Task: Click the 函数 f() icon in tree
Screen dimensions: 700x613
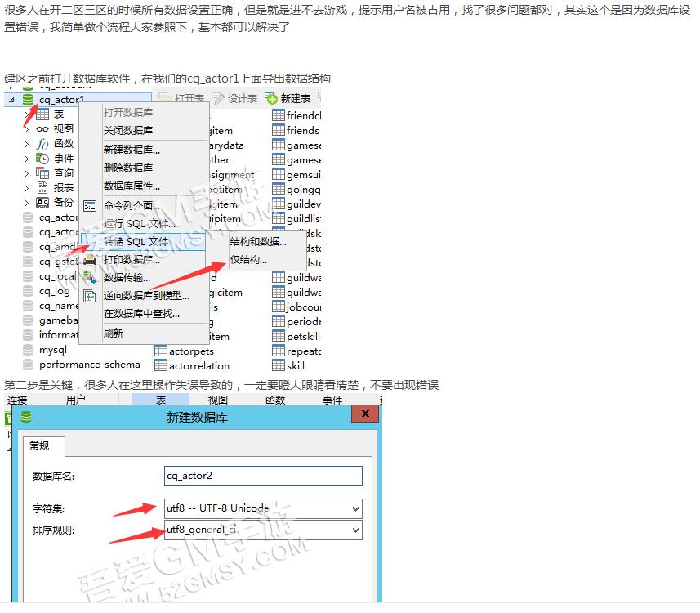Action: [42, 143]
